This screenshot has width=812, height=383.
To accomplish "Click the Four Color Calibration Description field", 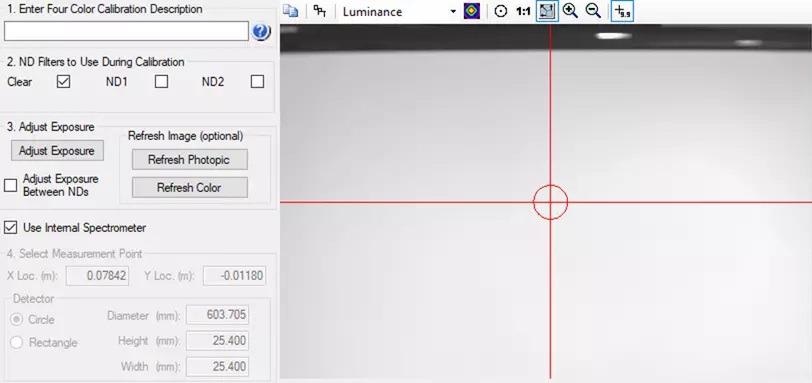I will (x=126, y=32).
